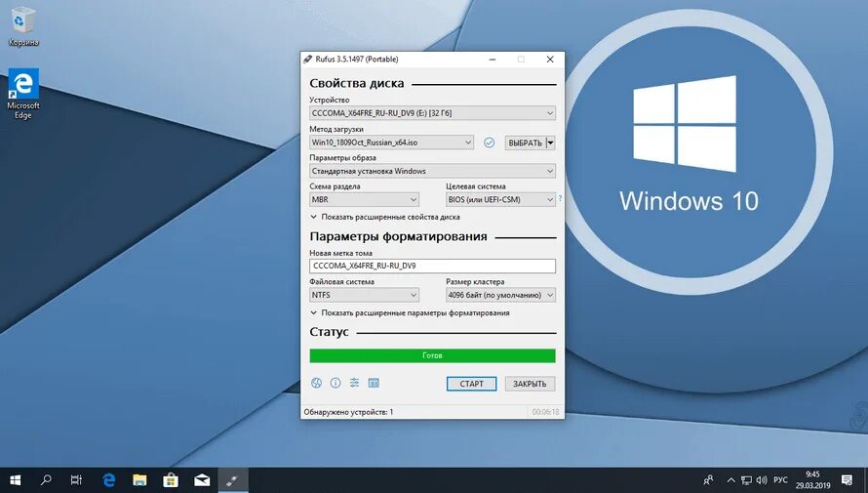Expand Показать расширенные свойства диска
868x493 pixels.
(x=385, y=217)
